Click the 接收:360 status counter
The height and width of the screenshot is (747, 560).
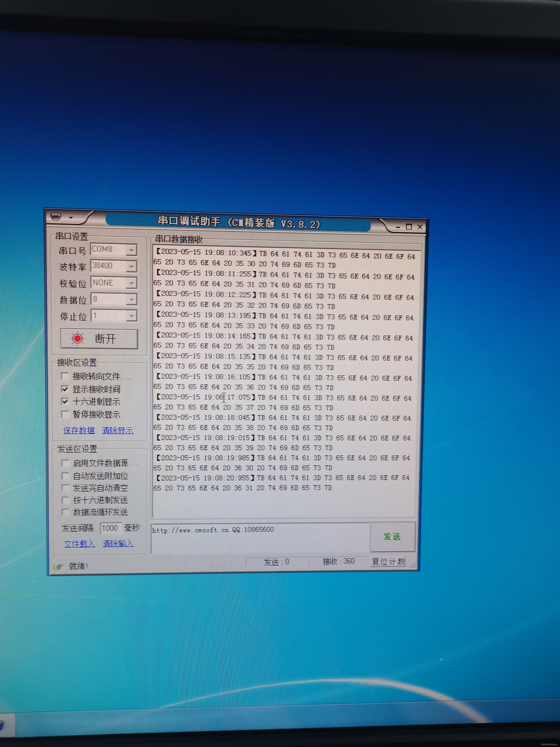click(x=338, y=561)
